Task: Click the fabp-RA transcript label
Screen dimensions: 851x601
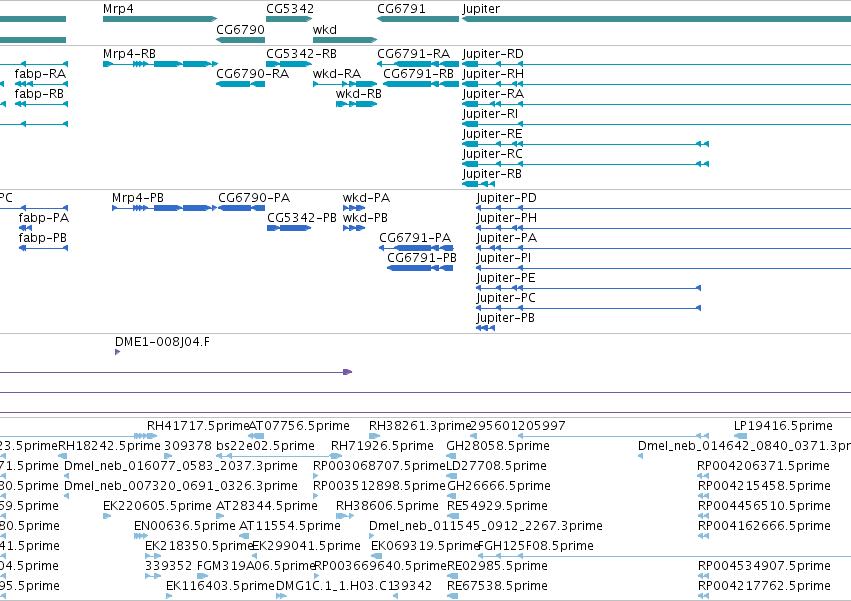Action: click(x=40, y=73)
